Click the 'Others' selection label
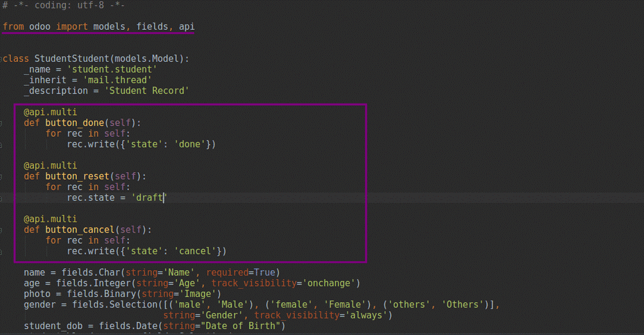Viewport: 644px width, 335px height. tap(462, 304)
